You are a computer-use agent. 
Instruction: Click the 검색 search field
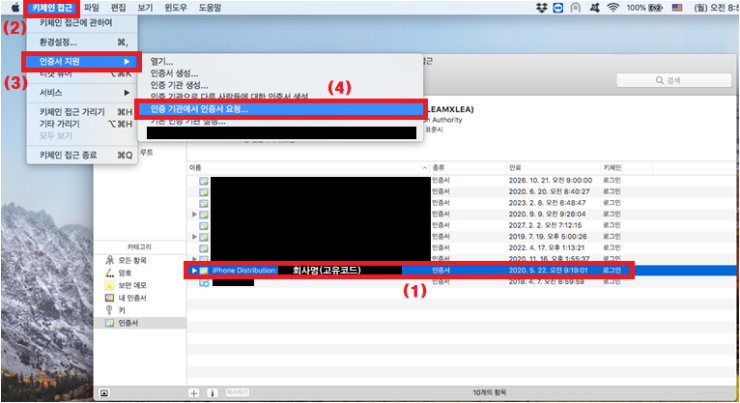pos(680,80)
